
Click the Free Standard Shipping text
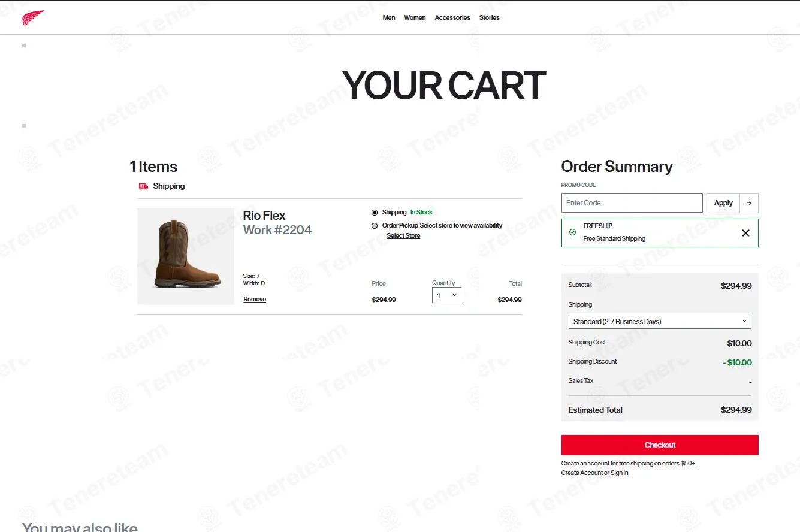pos(614,239)
